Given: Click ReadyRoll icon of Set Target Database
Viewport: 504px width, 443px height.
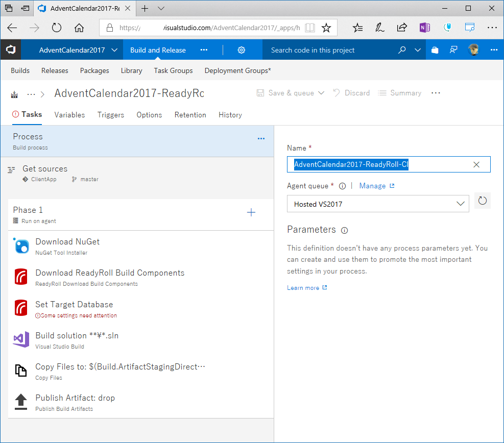Looking at the screenshot, I should tap(21, 308).
